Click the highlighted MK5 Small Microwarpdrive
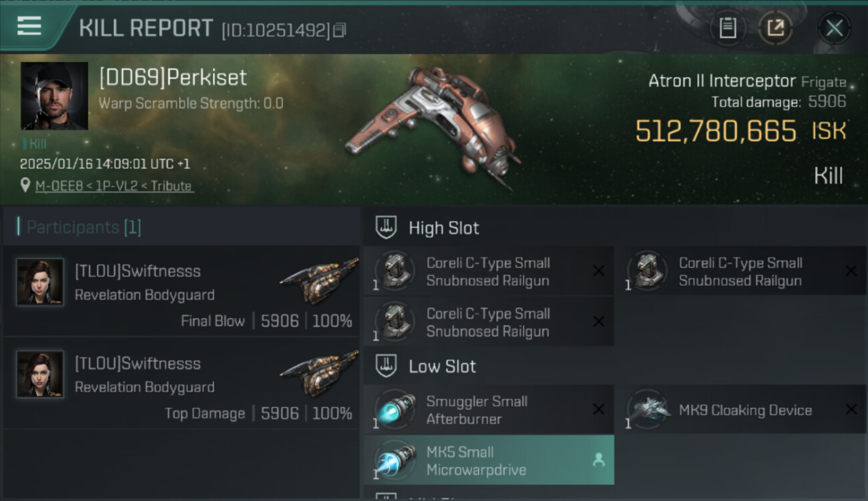 pyautogui.click(x=489, y=460)
